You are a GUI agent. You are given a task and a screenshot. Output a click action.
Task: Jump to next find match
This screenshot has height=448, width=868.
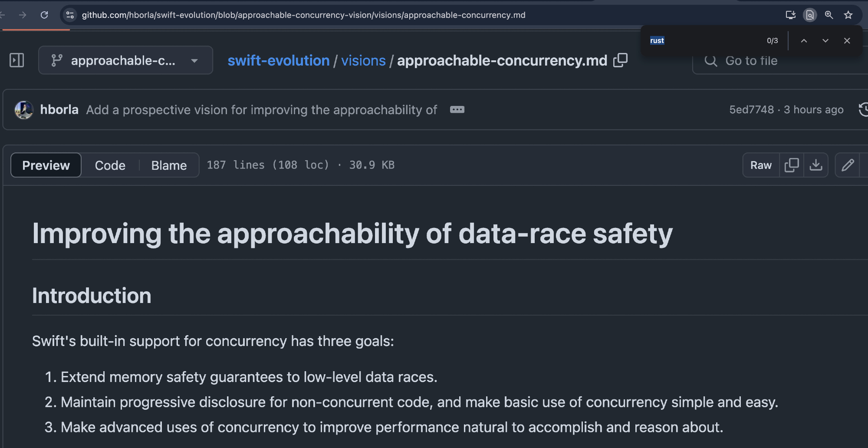pyautogui.click(x=825, y=41)
